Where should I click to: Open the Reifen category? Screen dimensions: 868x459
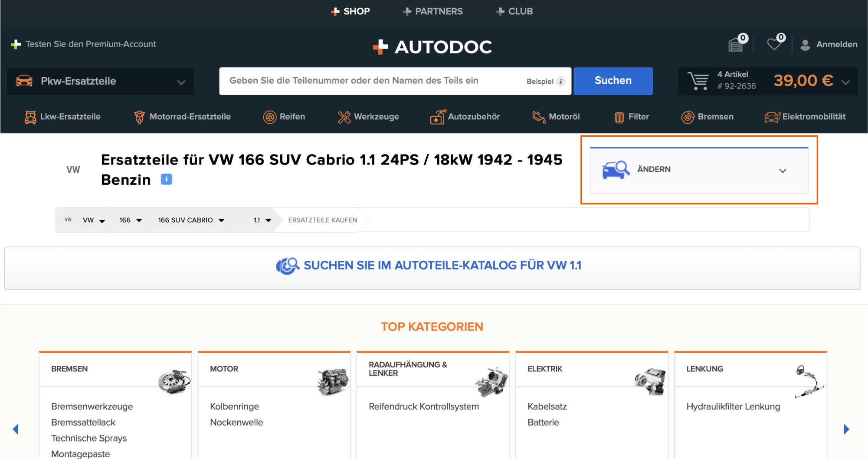[x=284, y=117]
